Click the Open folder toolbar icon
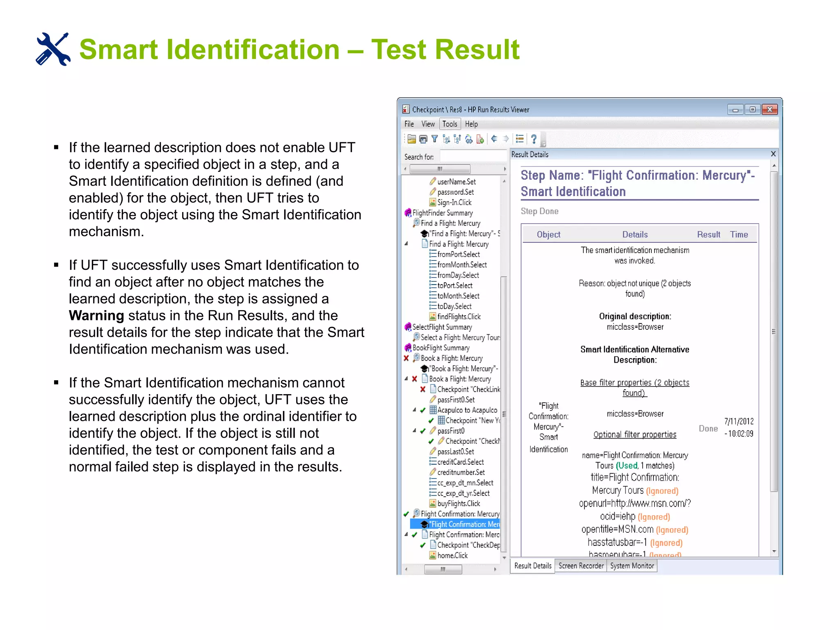Image resolution: width=840 pixels, height=630 pixels. [x=411, y=139]
